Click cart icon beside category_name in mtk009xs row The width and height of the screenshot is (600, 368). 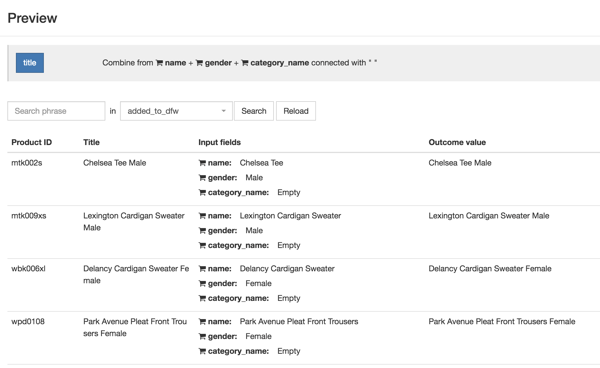click(x=202, y=245)
